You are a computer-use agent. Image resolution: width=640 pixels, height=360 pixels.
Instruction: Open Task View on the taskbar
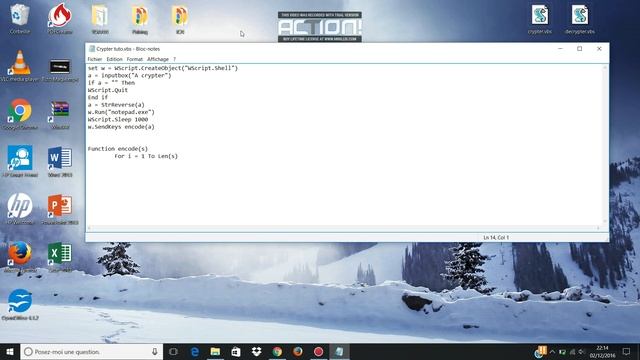173,351
